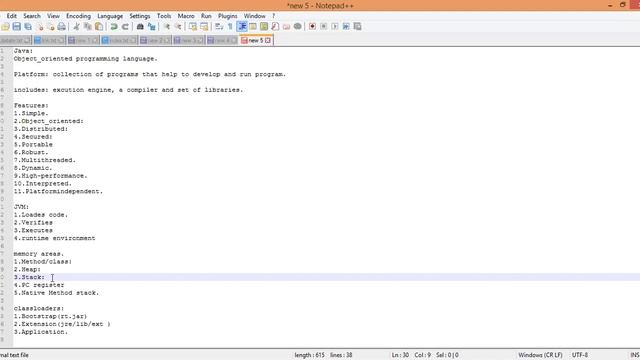The width and height of the screenshot is (640, 360).
Task: Toggle the Document Map panel icon
Action: click(x=264, y=27)
